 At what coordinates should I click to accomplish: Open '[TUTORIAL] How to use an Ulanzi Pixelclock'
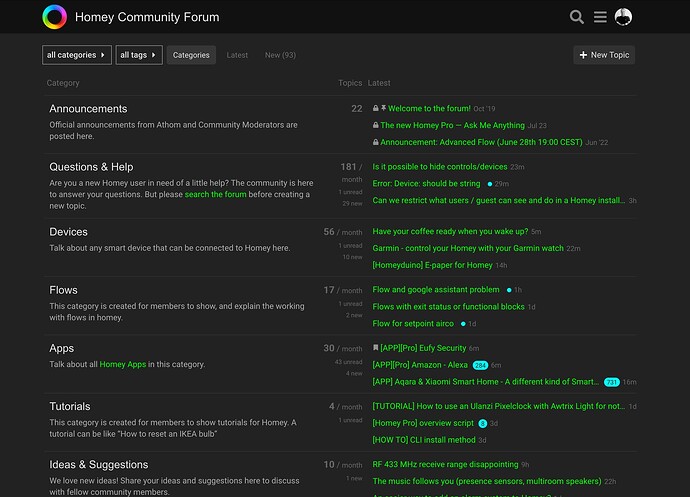[x=499, y=406]
